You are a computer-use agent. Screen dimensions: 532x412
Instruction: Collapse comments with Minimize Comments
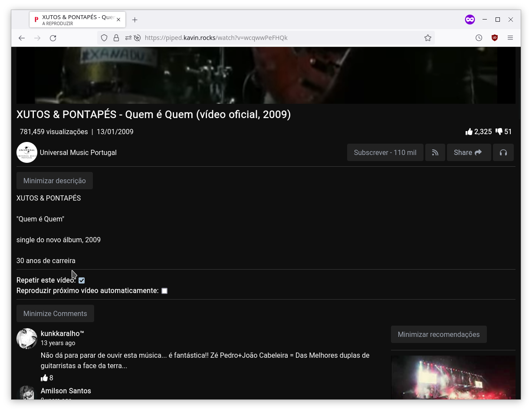pyautogui.click(x=55, y=313)
